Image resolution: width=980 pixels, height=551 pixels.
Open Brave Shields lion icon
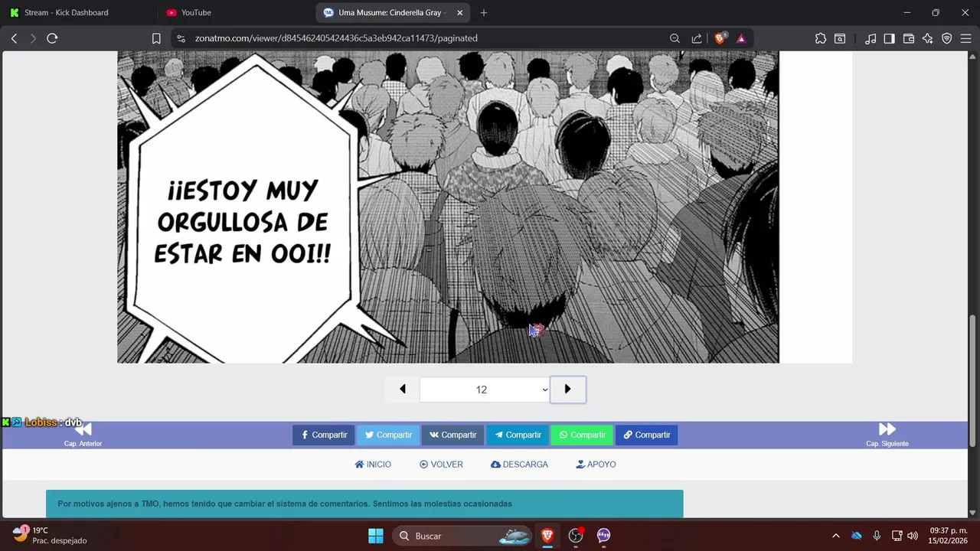click(720, 38)
